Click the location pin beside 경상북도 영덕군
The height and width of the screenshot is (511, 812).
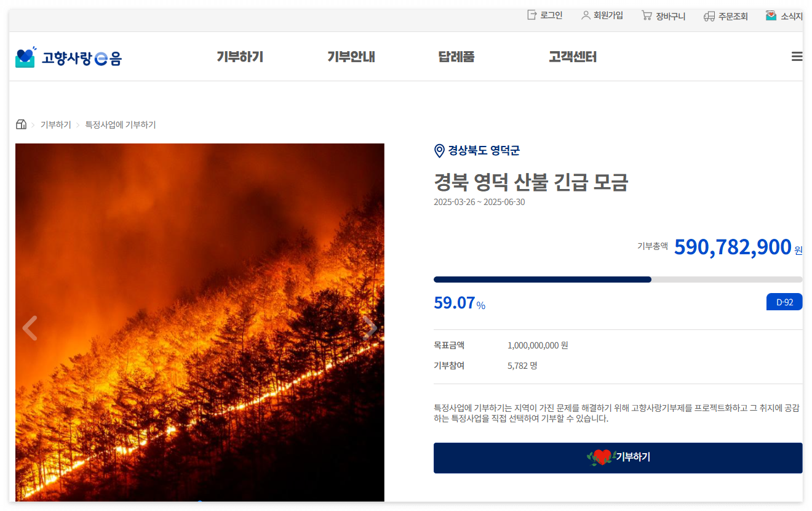(439, 151)
